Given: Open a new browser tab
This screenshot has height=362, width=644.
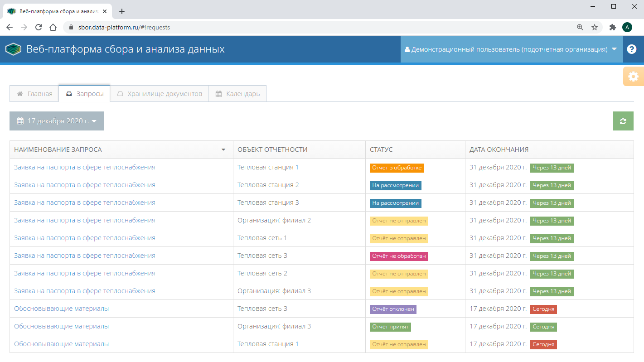Looking at the screenshot, I should click(121, 11).
